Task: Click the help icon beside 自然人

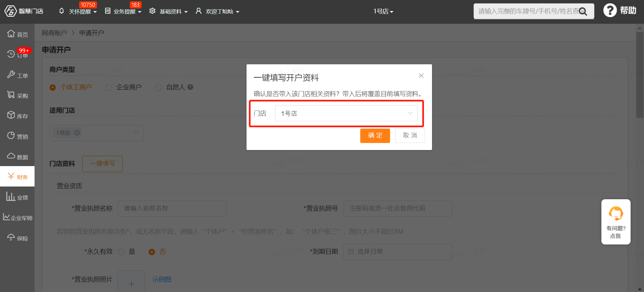Action: (190, 87)
